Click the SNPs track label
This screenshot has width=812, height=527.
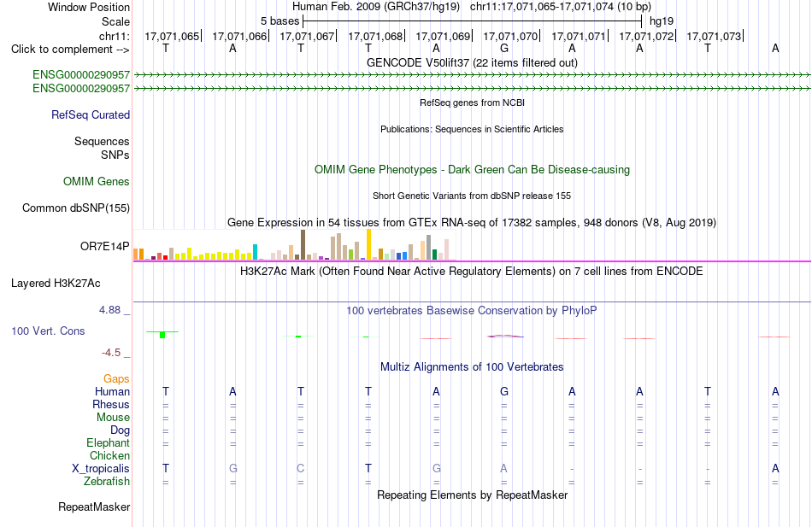tap(115, 155)
